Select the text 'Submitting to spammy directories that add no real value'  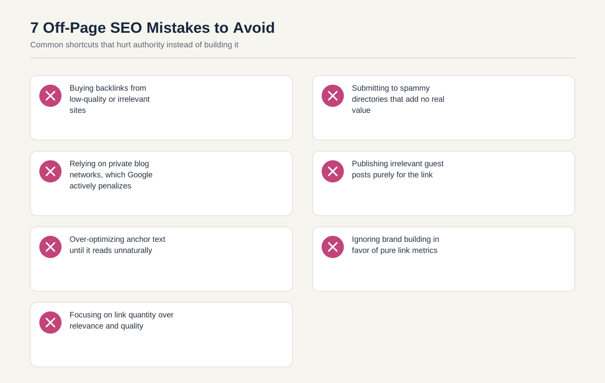coord(398,99)
